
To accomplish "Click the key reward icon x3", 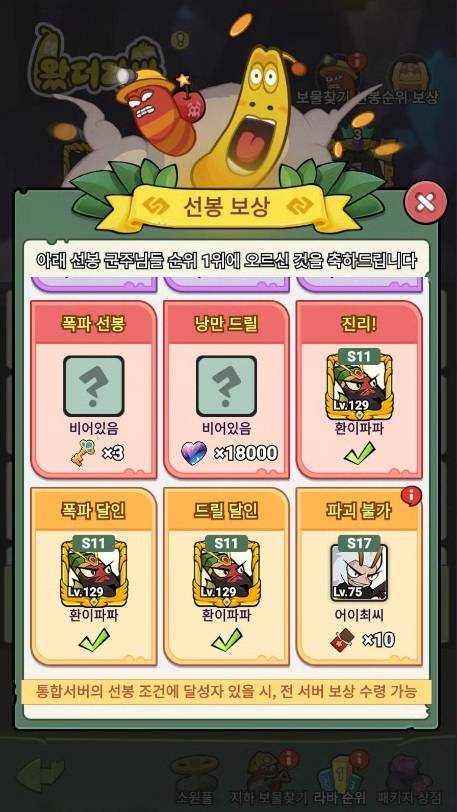I will [x=80, y=453].
